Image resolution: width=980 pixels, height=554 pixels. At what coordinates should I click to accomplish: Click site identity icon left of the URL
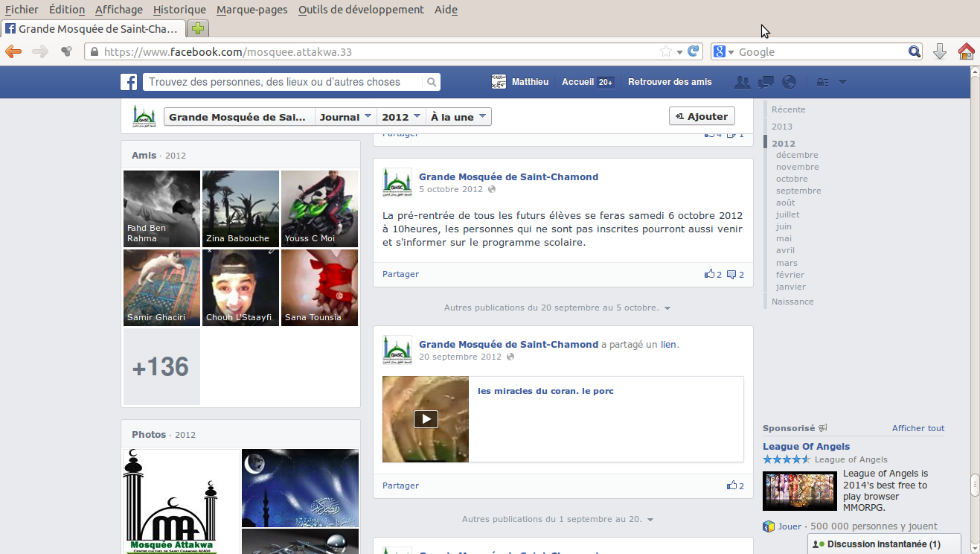click(x=93, y=52)
